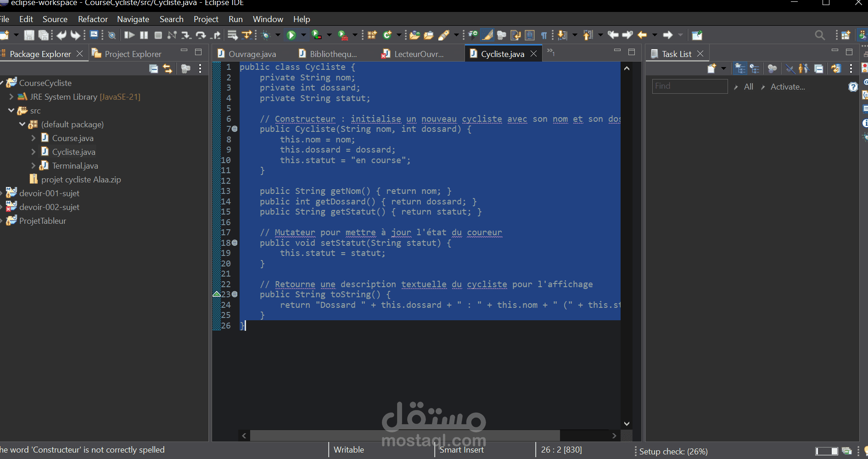
Task: Click the Debug bug icon
Action: 266,35
